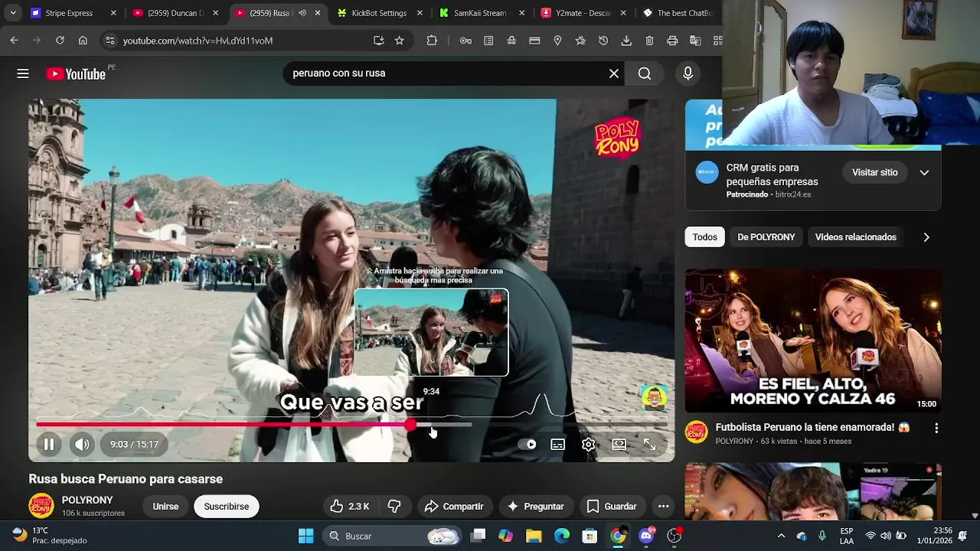The width and height of the screenshot is (980, 551).
Task: Switch to theater mode
Action: click(619, 444)
